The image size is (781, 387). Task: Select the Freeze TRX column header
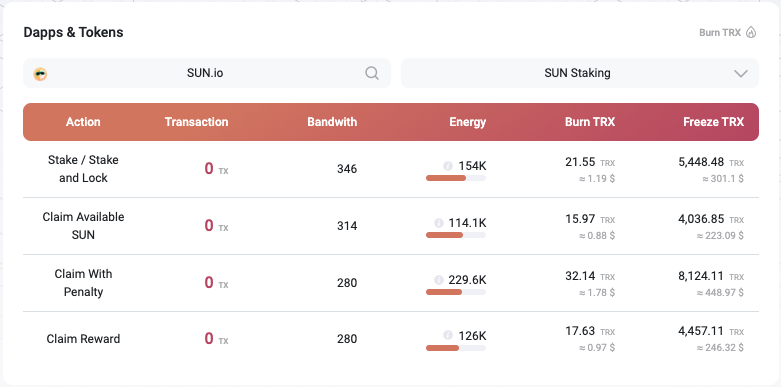click(x=713, y=122)
